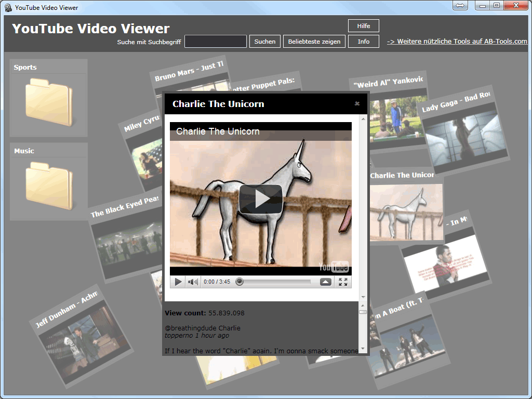Viewport: 532px width, 399px height.
Task: Click the video seek slider
Action: click(239, 282)
